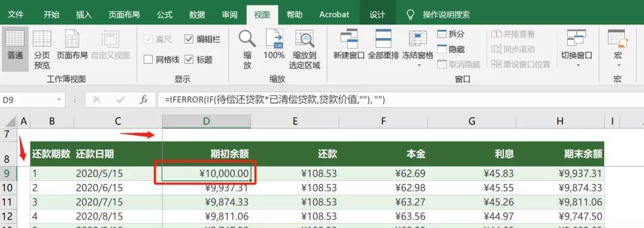This screenshot has height=228, width=644.
Task: Open the Review (审阅) tab
Action: point(230,15)
